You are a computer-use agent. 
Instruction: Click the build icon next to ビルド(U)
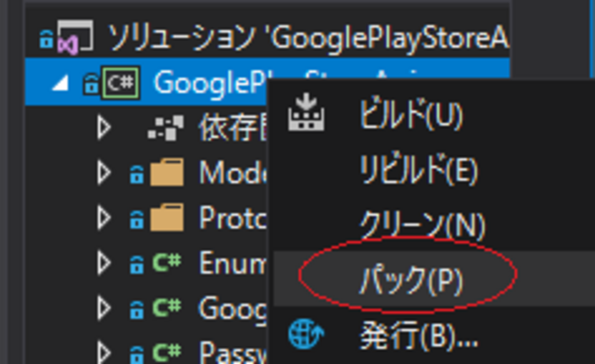(306, 113)
